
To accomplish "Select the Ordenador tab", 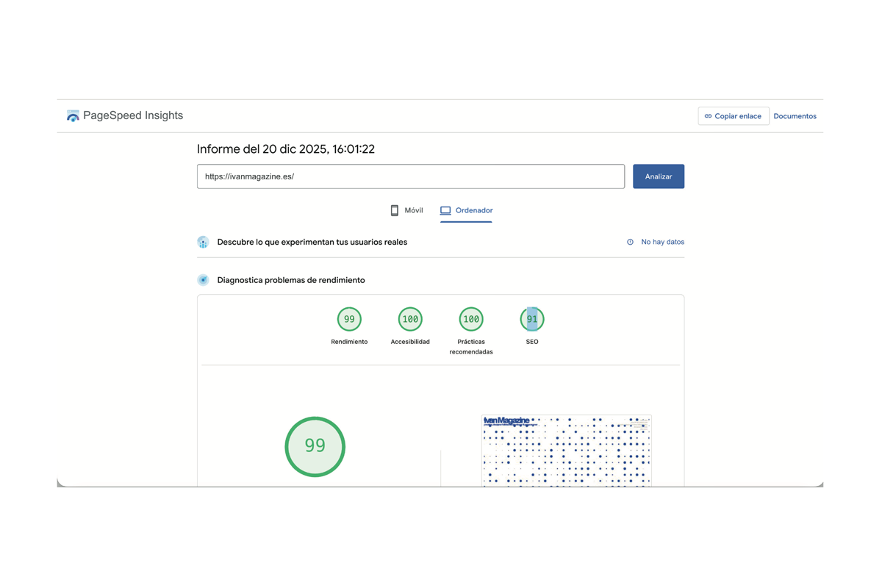I will point(466,210).
